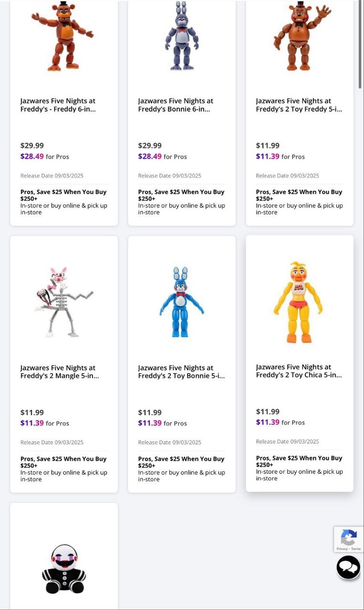The width and height of the screenshot is (364, 610).
Task: Click the reCAPTCHA badge icon
Action: coord(348,537)
